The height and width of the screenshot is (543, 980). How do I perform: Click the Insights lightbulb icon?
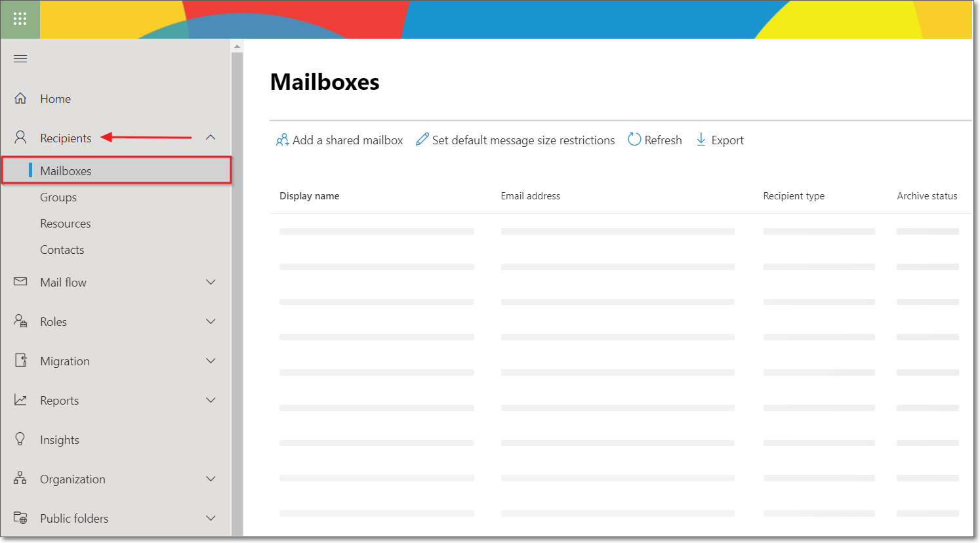20,439
